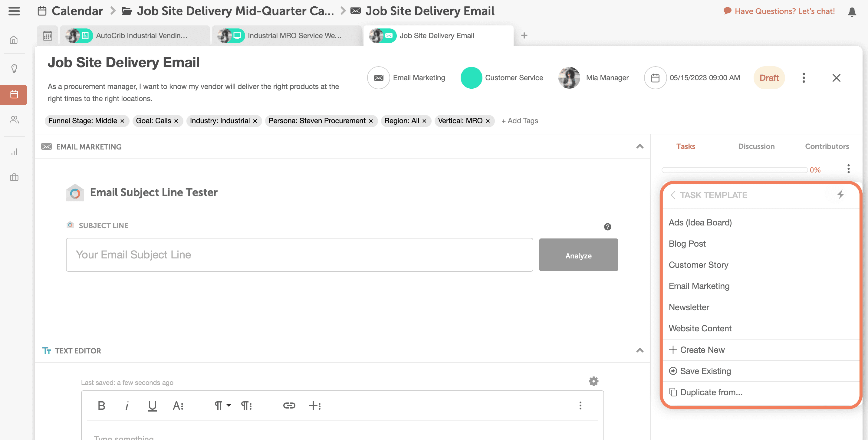868x440 pixels.
Task: Open the analytics bar chart sidebar icon
Action: click(x=14, y=152)
